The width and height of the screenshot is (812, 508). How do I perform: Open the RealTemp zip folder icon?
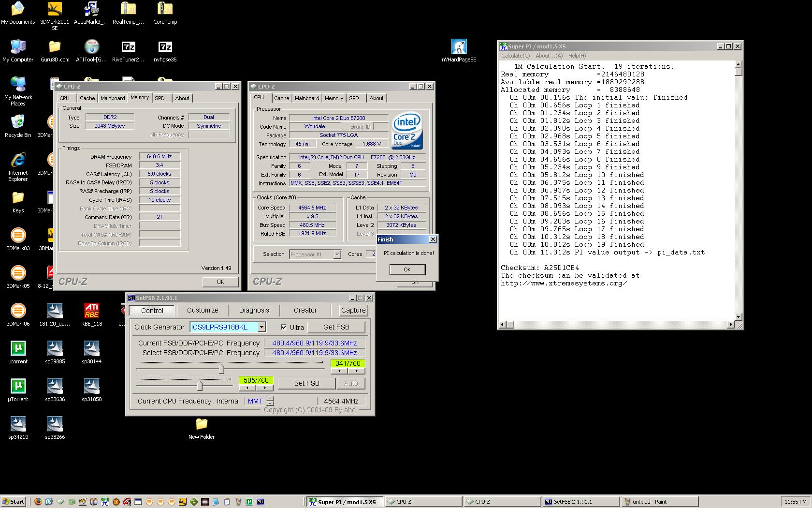(x=128, y=13)
